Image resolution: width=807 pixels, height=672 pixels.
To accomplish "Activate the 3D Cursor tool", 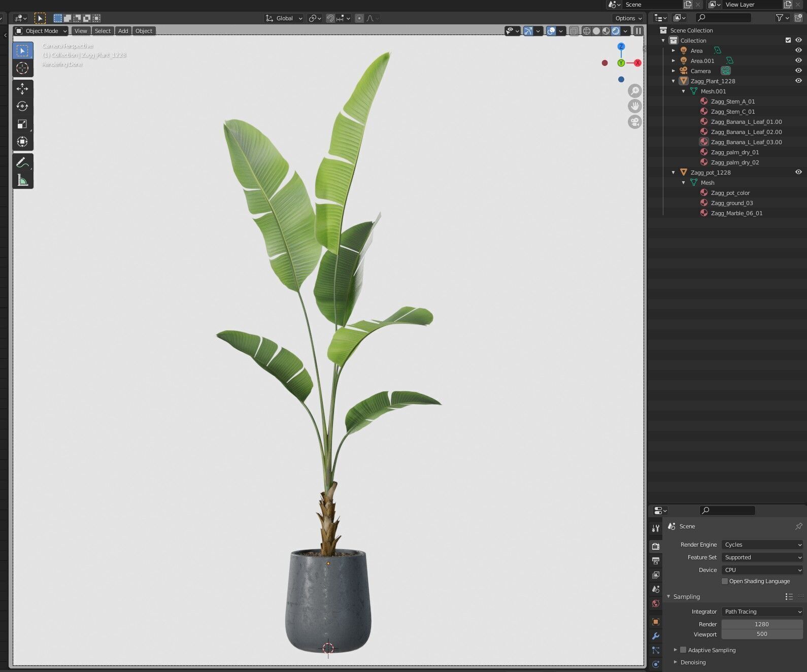I will click(22, 68).
